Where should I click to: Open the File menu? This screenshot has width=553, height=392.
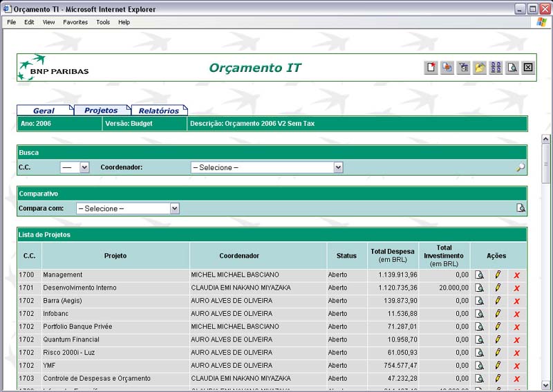click(x=12, y=22)
